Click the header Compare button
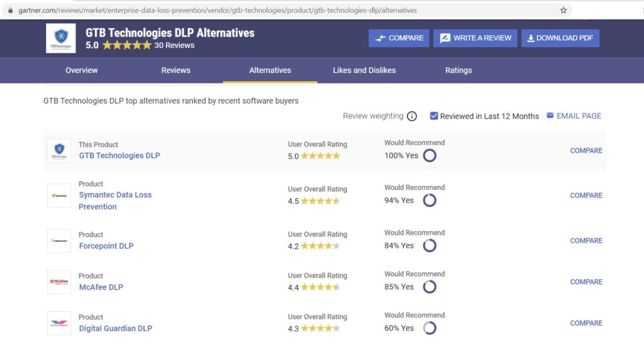Screen dimensions: 644x347 399,38
